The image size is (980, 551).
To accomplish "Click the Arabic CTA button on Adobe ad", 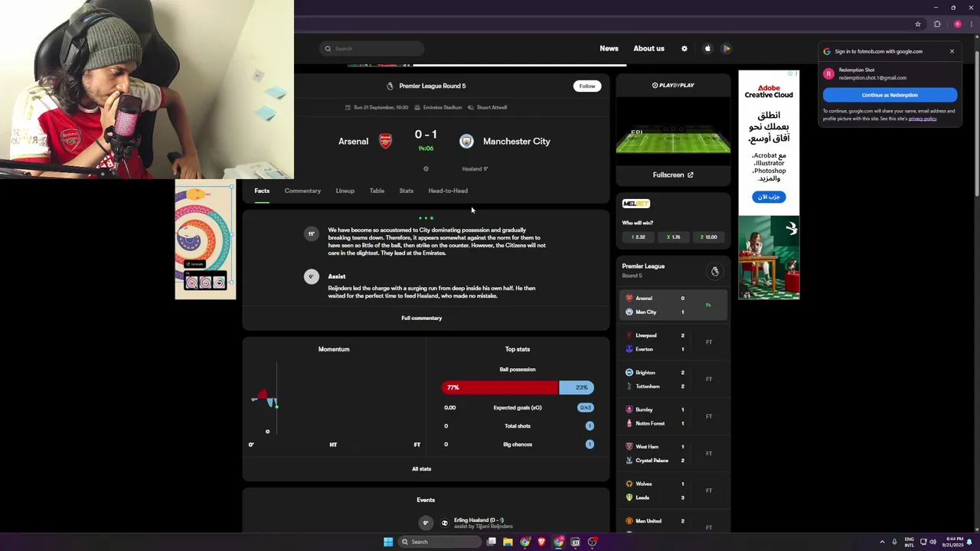I will click(x=769, y=197).
